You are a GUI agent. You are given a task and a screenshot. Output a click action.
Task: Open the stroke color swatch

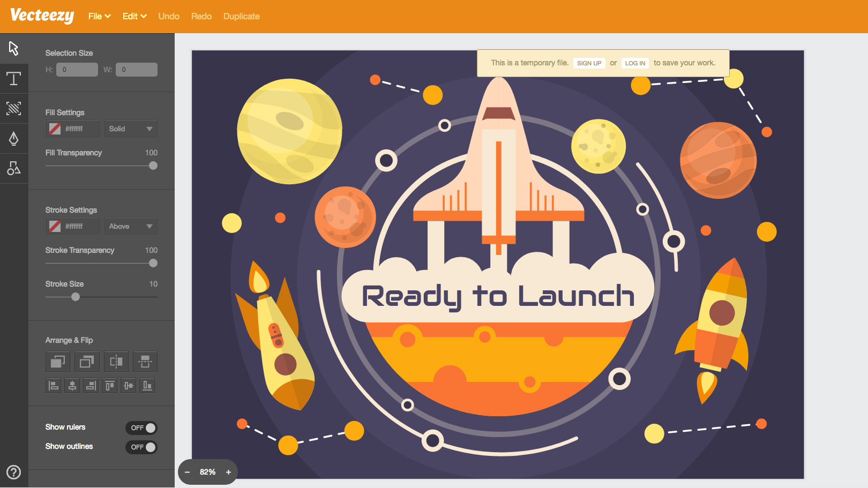[x=55, y=226]
